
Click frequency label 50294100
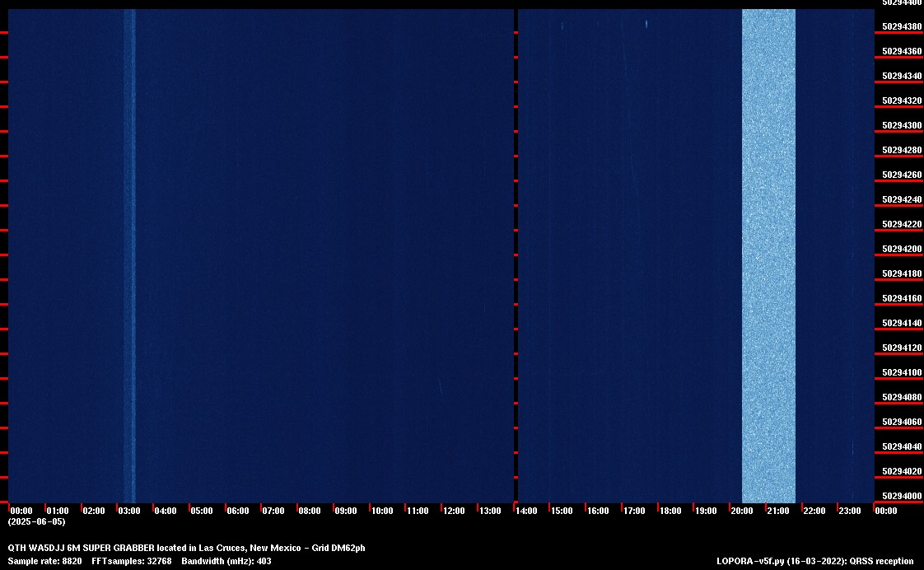pyautogui.click(x=902, y=372)
